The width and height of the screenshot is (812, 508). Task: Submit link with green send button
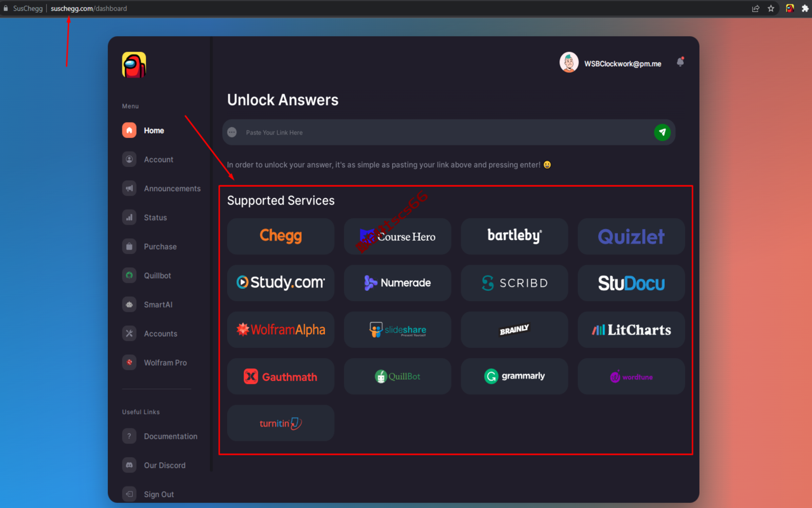point(662,132)
